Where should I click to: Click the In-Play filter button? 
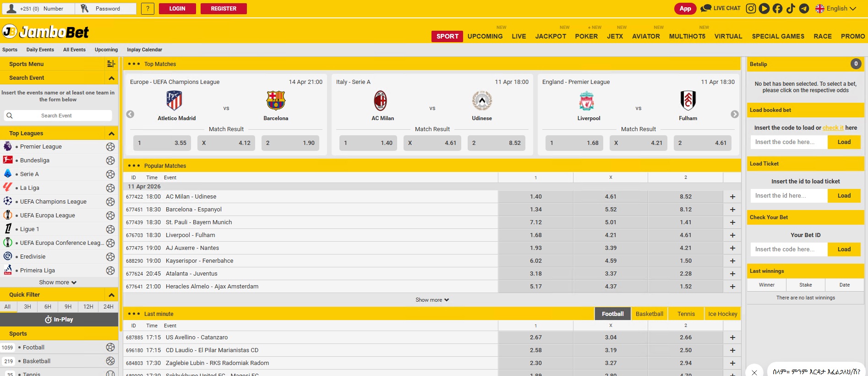click(59, 320)
